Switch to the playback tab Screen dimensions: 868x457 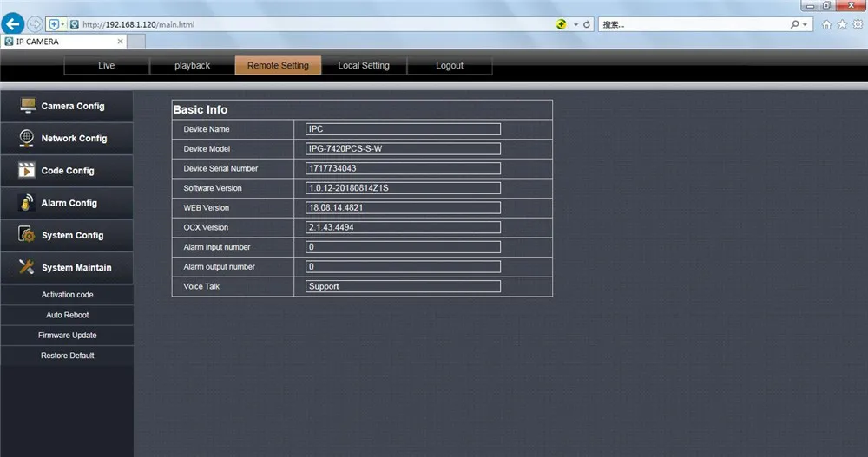(x=192, y=65)
